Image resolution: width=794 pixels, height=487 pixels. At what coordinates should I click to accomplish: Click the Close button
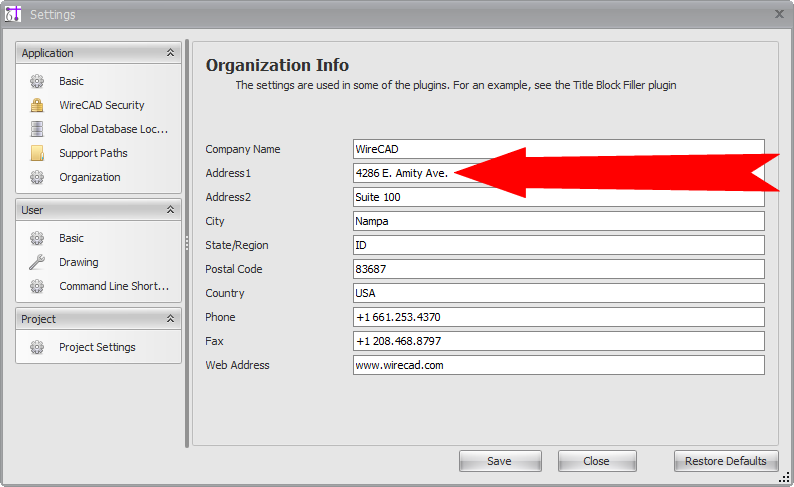click(597, 461)
